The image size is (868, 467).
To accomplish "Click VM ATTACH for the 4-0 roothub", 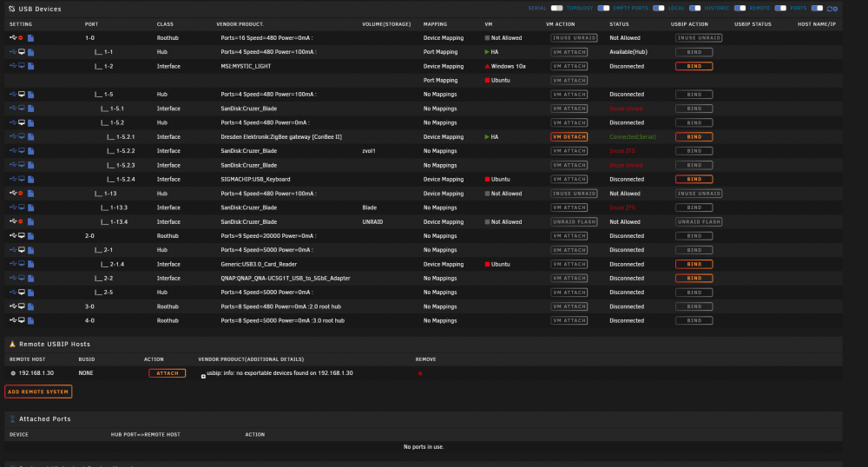I will [x=569, y=320].
